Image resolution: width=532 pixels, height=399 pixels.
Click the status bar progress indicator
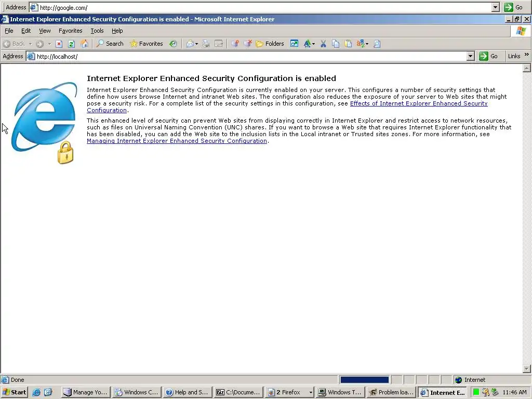tap(364, 380)
